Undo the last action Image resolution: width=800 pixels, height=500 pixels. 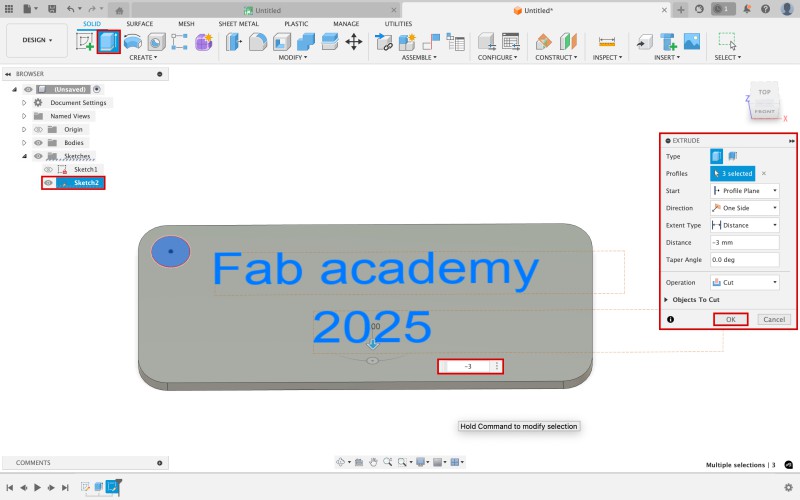coord(70,9)
